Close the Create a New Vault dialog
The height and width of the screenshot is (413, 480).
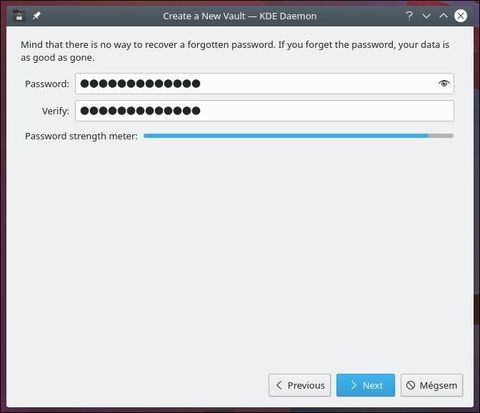tap(461, 16)
